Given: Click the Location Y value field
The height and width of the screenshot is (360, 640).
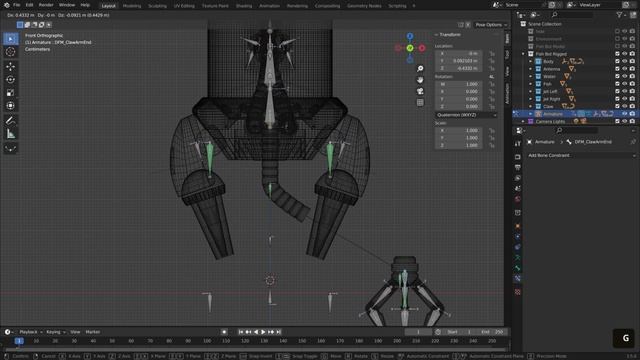Looking at the screenshot, I should 459,61.
